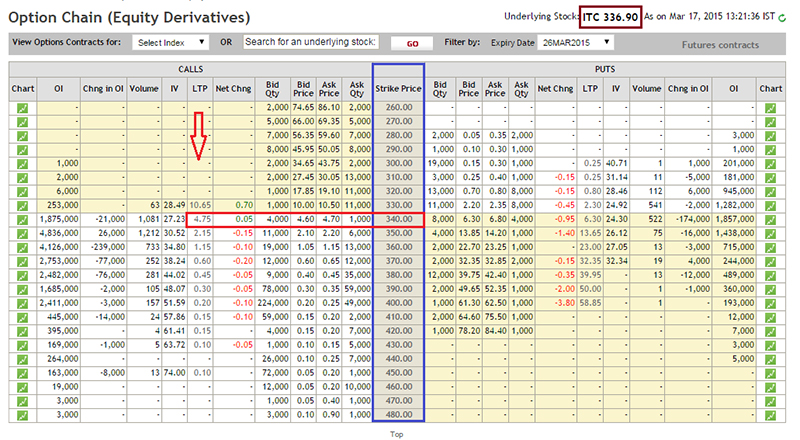Click calls OI value 4,836,000

tap(59, 233)
